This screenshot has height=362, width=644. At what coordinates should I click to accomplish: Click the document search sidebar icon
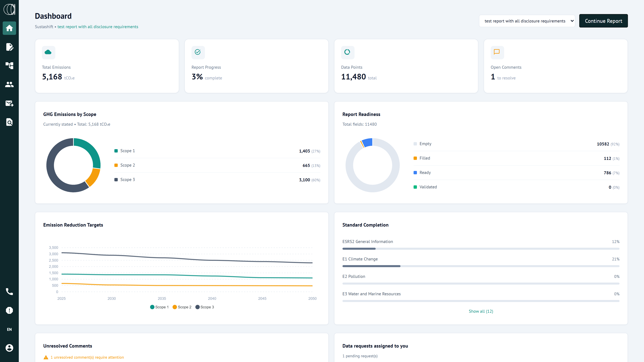tap(9, 122)
